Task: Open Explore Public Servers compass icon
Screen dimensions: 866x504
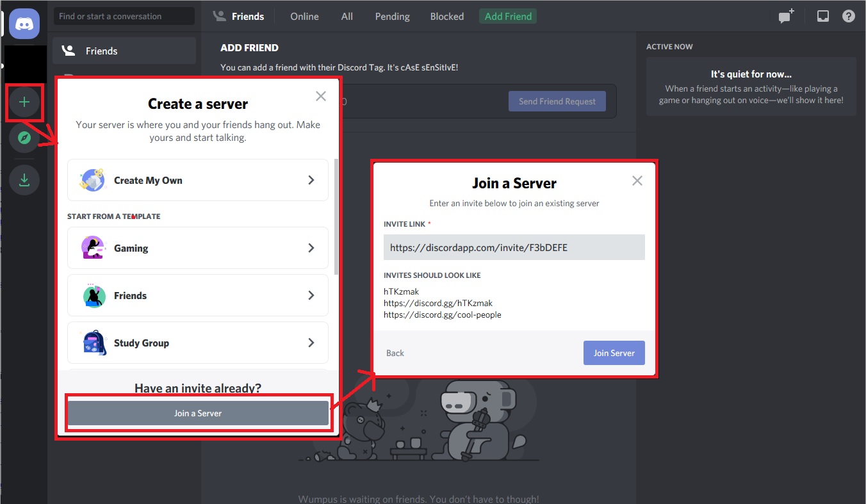Action: tap(24, 138)
